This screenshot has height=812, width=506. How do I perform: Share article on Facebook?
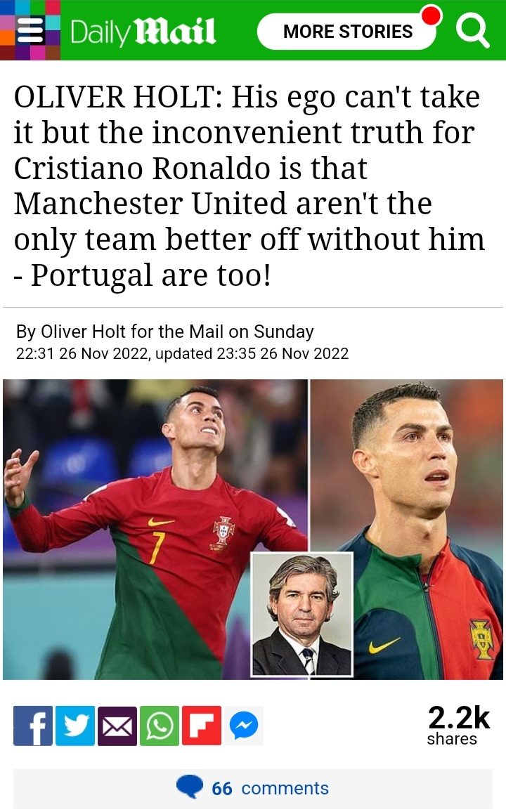[33, 726]
